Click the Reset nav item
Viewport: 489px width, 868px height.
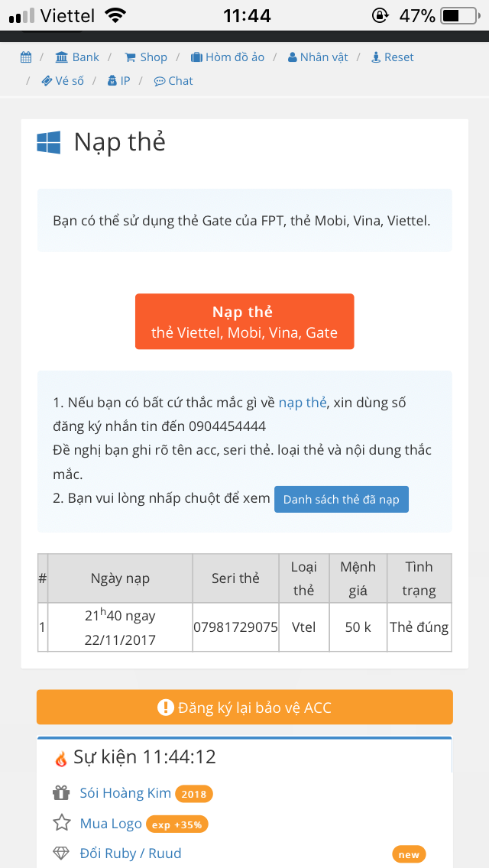[x=392, y=57]
